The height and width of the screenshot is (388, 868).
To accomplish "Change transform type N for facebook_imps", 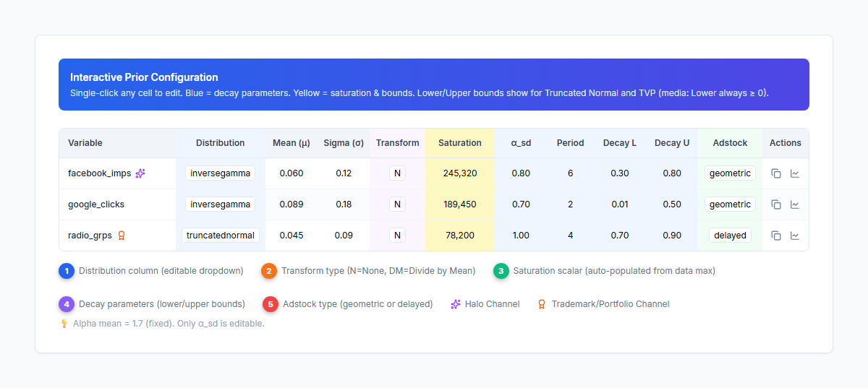I will 397,173.
